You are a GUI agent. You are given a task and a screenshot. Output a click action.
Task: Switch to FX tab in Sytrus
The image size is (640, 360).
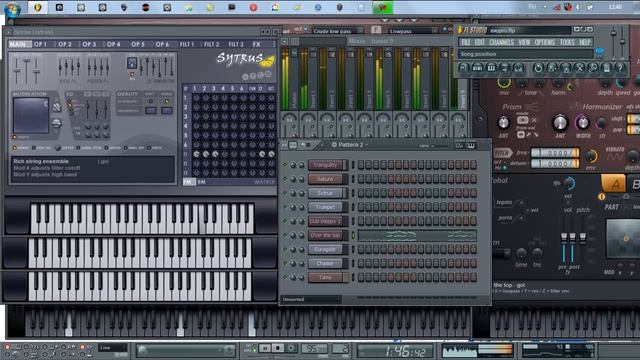(256, 44)
